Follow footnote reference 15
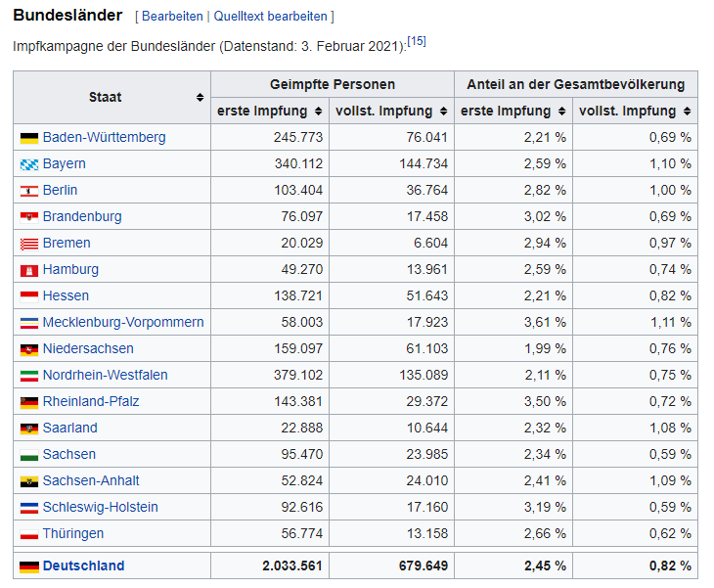The height and width of the screenshot is (588, 714). click(x=417, y=41)
